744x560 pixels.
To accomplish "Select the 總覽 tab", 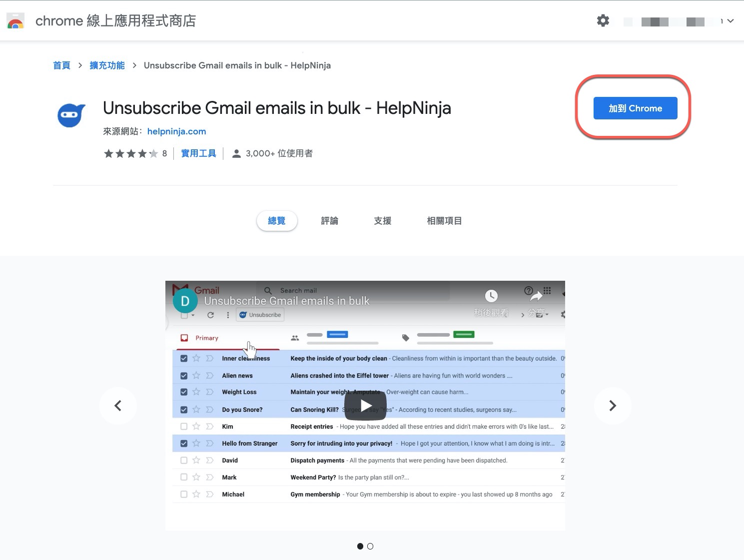I will (x=277, y=221).
